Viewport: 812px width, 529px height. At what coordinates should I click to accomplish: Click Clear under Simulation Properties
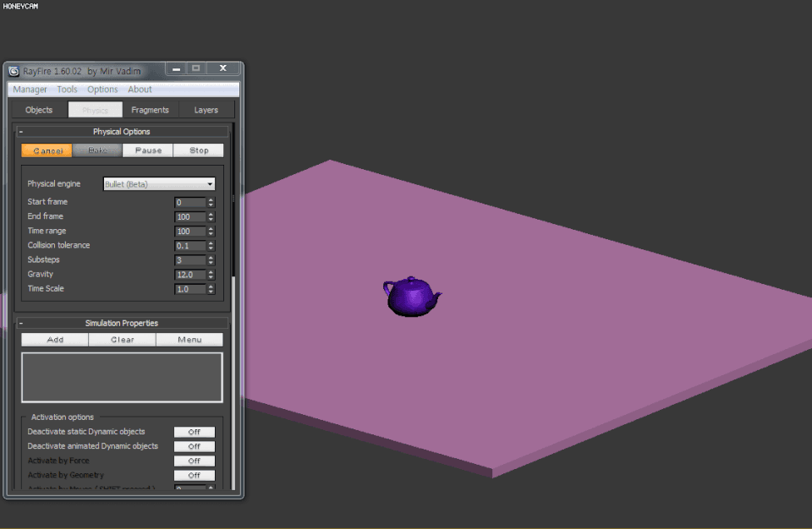coord(122,340)
